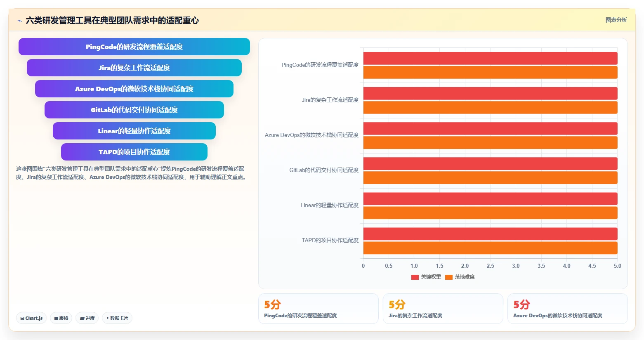Click the heading 六类研发管理工具在典型团队需求中的适配重心

[112, 20]
